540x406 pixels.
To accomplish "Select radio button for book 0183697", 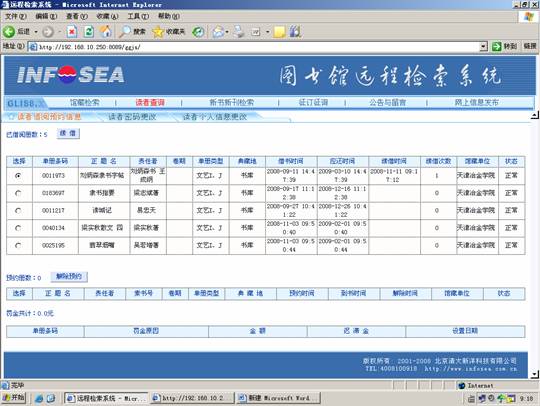I will click(18, 193).
